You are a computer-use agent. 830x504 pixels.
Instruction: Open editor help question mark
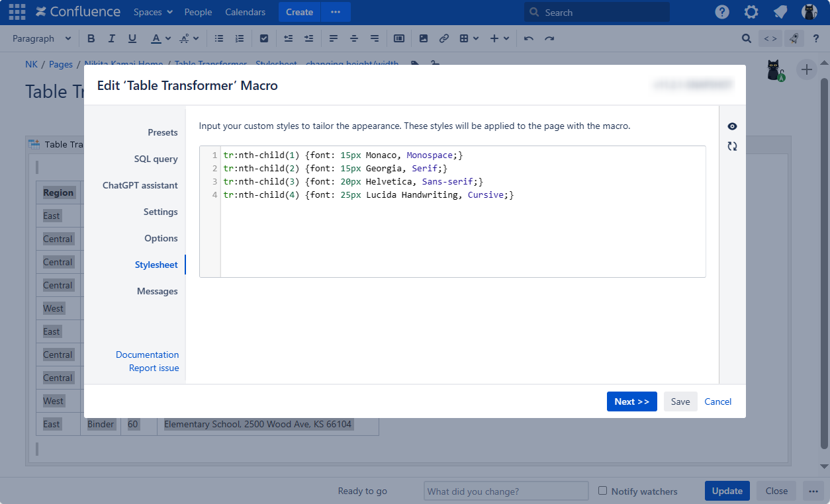[816, 38]
